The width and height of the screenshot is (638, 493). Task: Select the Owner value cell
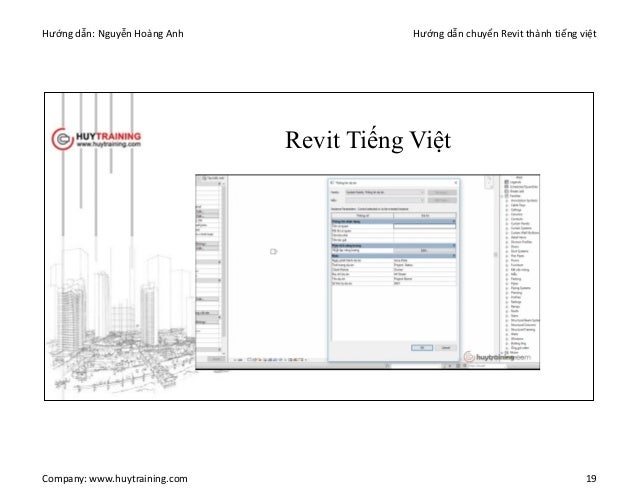(x=424, y=269)
